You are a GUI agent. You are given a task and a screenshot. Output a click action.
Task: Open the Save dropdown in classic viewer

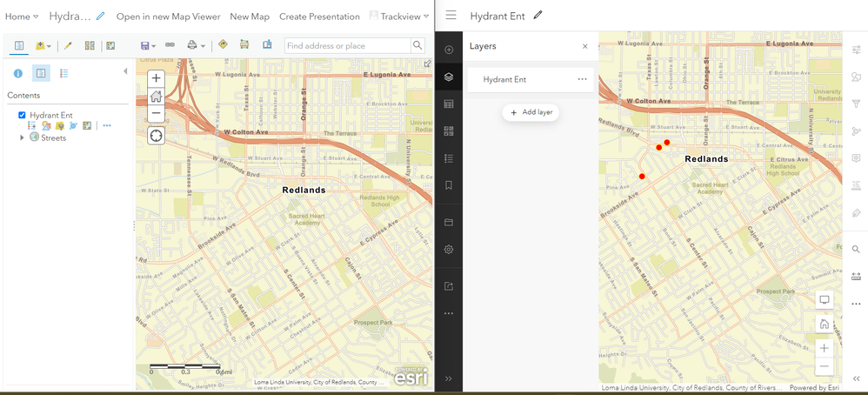[149, 45]
